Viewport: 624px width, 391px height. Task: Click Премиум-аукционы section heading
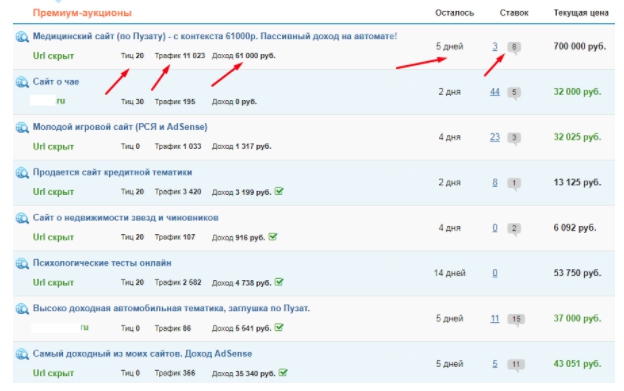click(82, 13)
